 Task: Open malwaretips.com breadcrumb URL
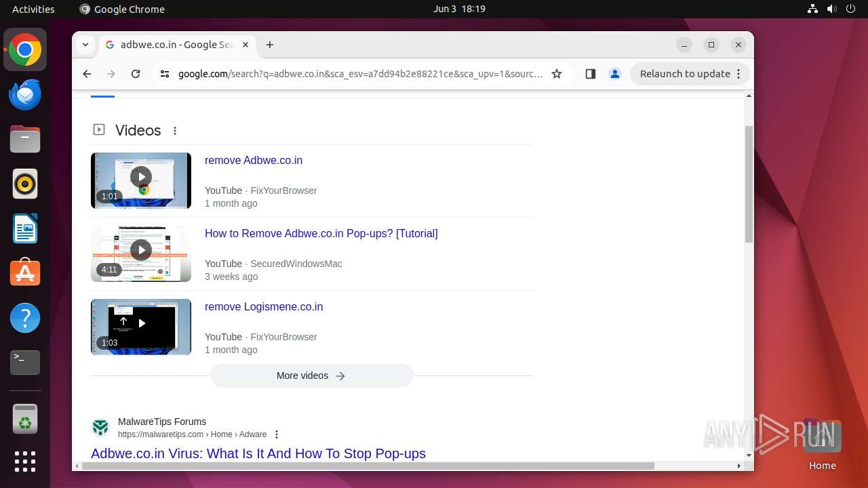(193, 434)
